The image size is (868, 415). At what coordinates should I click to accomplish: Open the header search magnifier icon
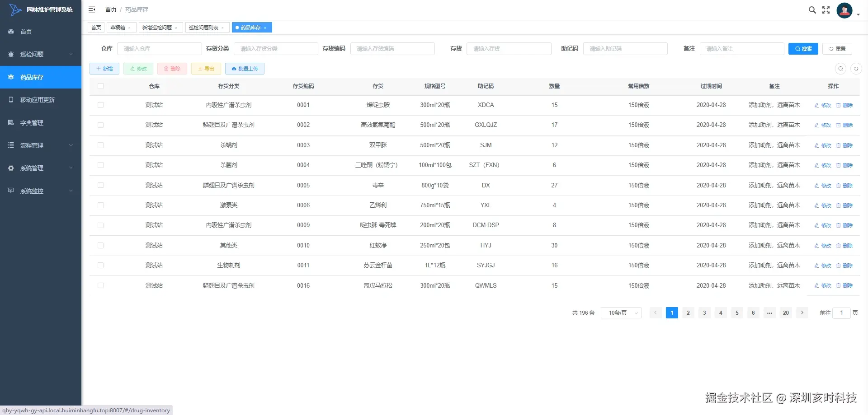coord(812,10)
